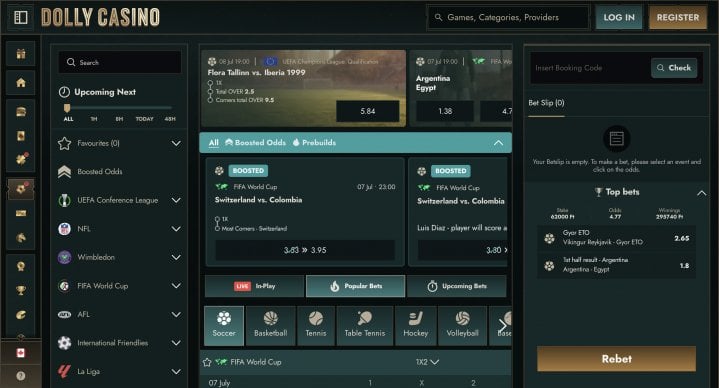The width and height of the screenshot is (719, 388).
Task: Click the Gyor ETO top bet row
Action: coord(616,238)
